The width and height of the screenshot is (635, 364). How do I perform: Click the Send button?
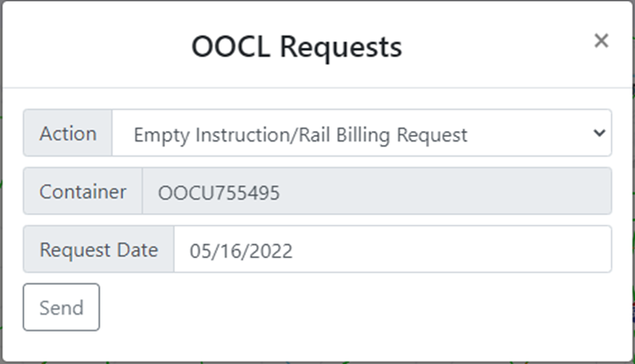tap(62, 307)
